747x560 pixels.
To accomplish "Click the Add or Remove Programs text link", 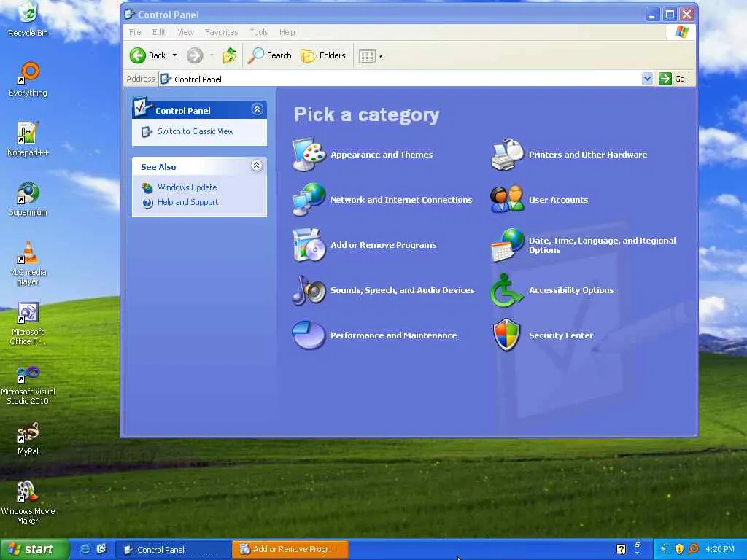I will point(384,245).
